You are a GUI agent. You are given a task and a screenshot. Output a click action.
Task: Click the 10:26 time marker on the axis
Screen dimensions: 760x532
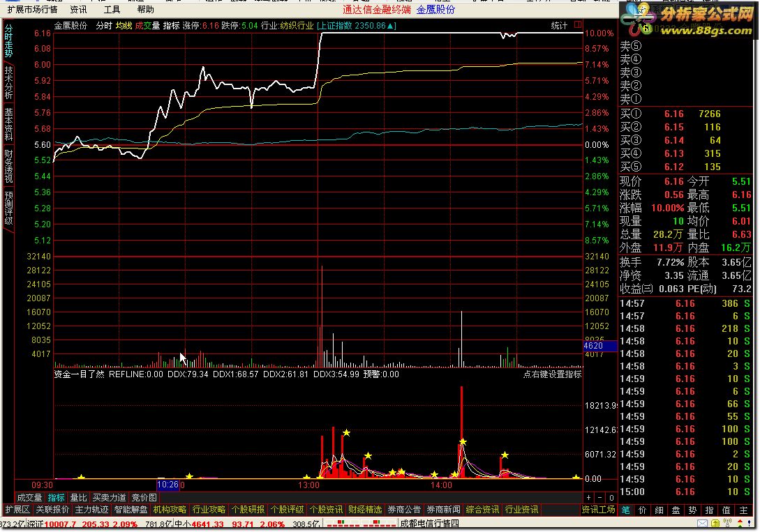tap(167, 485)
